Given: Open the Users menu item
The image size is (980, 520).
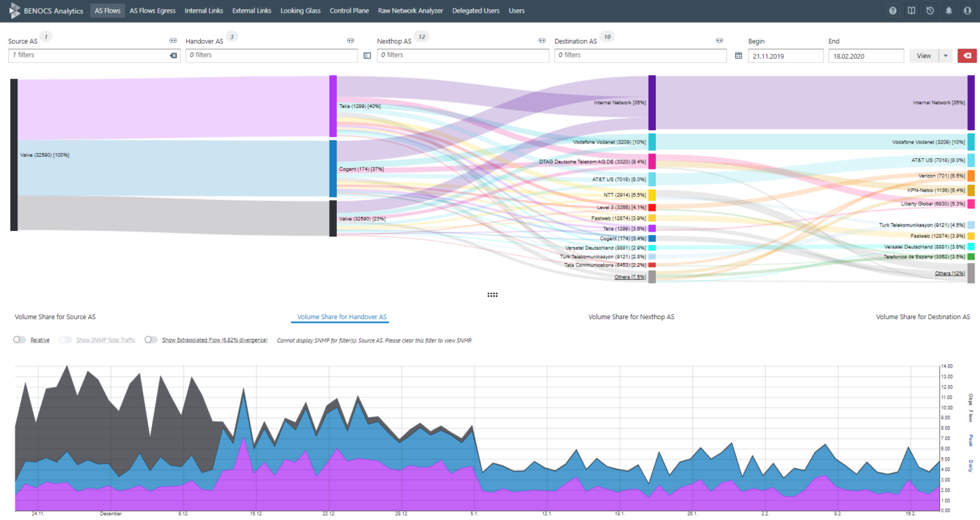Looking at the screenshot, I should pyautogui.click(x=517, y=10).
